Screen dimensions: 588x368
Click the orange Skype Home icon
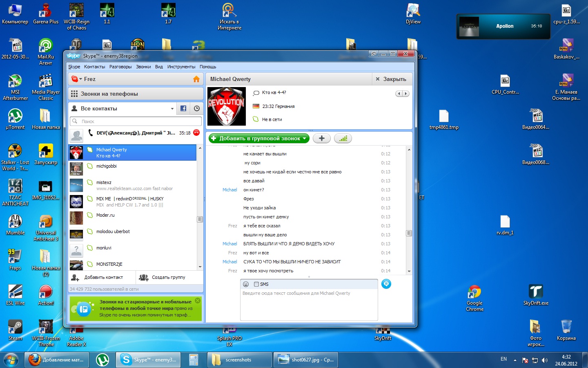pyautogui.click(x=196, y=79)
